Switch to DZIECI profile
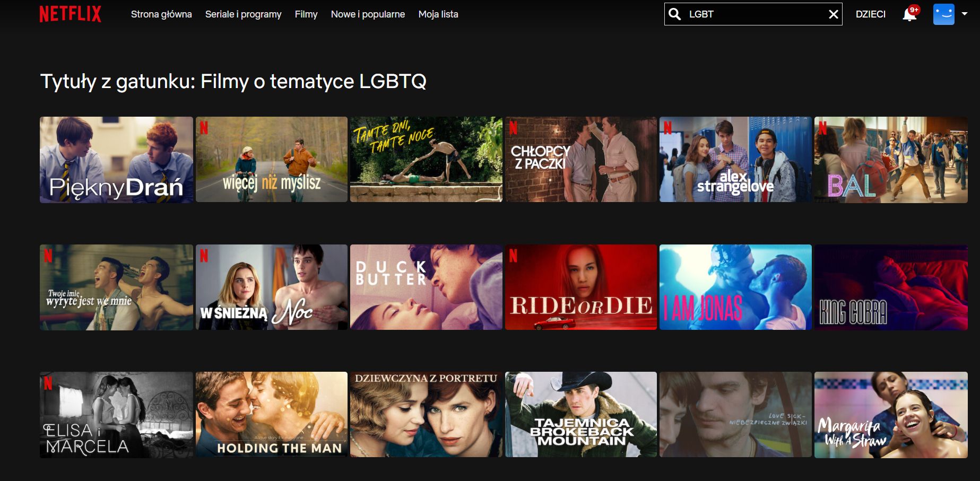The height and width of the screenshot is (481, 980). (871, 14)
